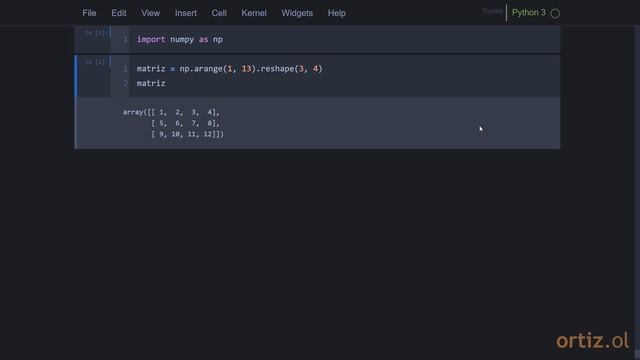Click the np.arange reshape code line

[229, 69]
